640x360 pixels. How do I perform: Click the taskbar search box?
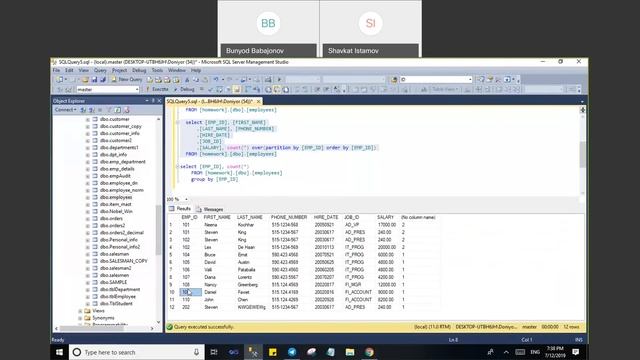pos(137,352)
